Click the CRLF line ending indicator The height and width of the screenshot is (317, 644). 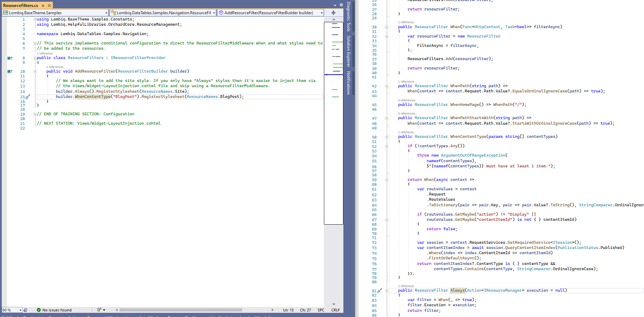335,310
